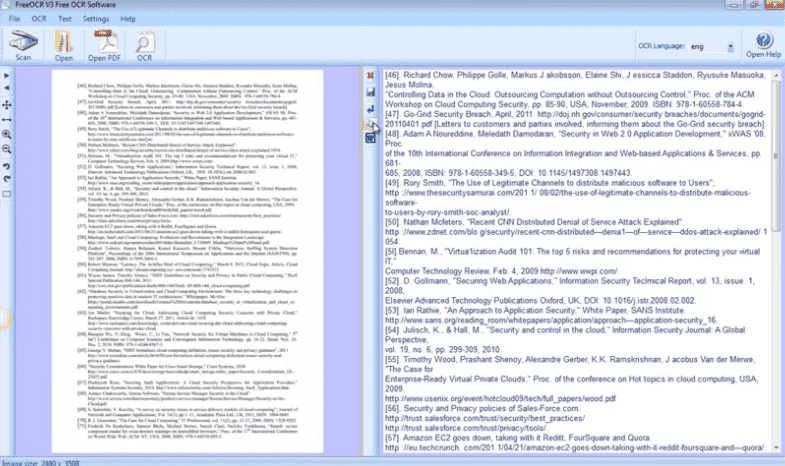785x466 pixels.
Task: Click the eng language field
Action: point(707,47)
